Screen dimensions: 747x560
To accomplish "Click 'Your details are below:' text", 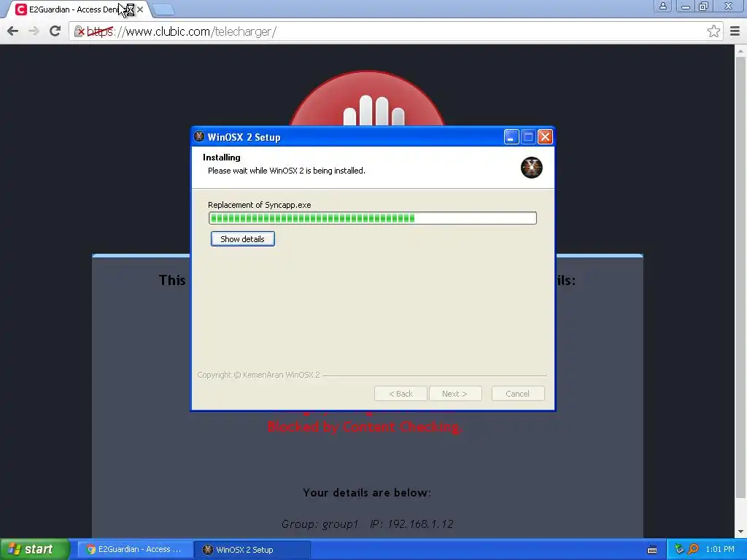I will click(367, 493).
